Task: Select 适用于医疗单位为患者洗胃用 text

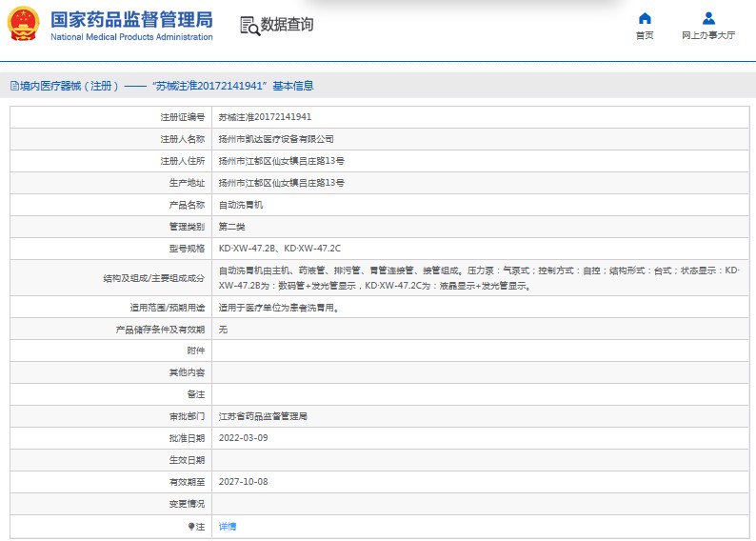Action: [279, 308]
